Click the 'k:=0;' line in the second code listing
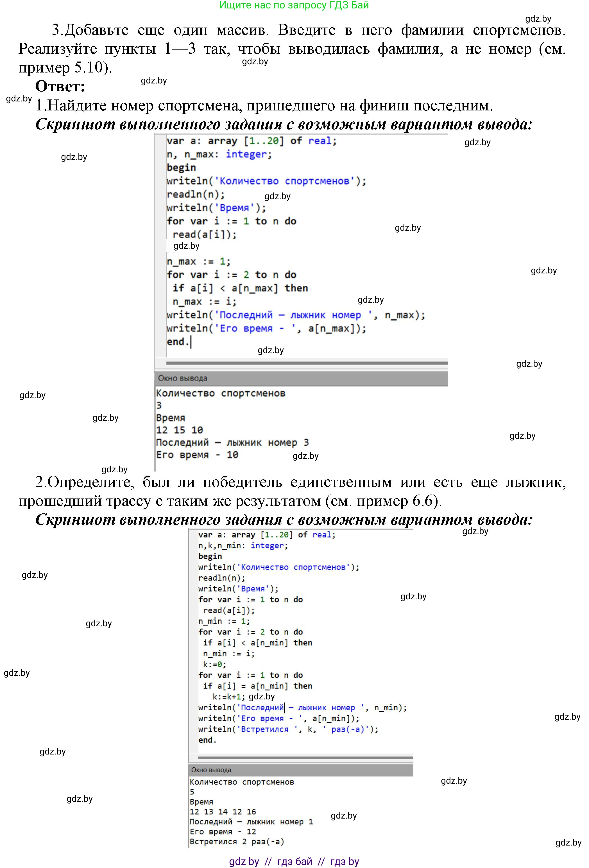 click(x=214, y=665)
